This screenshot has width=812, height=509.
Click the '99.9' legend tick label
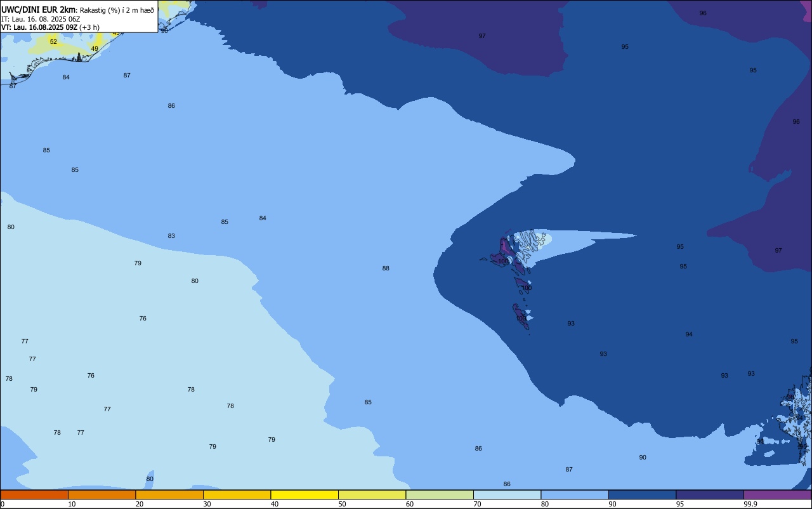pyautogui.click(x=750, y=504)
